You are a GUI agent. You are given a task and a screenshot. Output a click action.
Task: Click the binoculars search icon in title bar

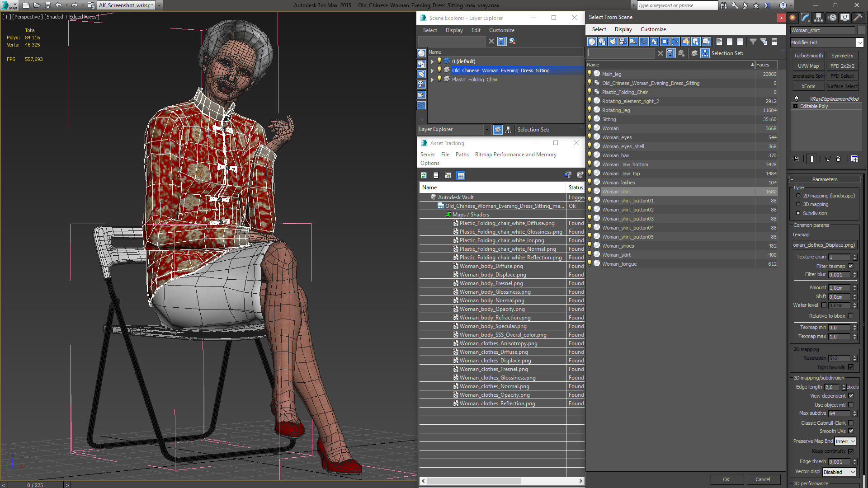[724, 5]
